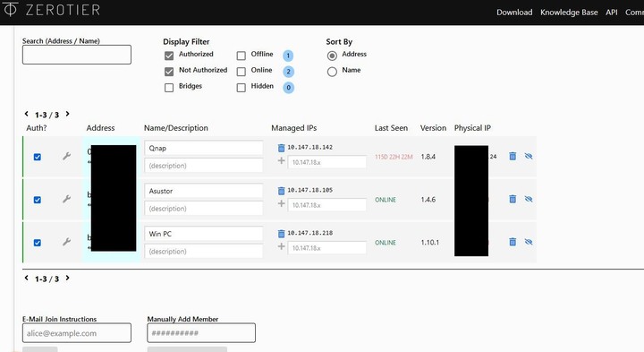The image size is (644, 352).
Task: Enable the Bridges filter
Action: click(169, 88)
